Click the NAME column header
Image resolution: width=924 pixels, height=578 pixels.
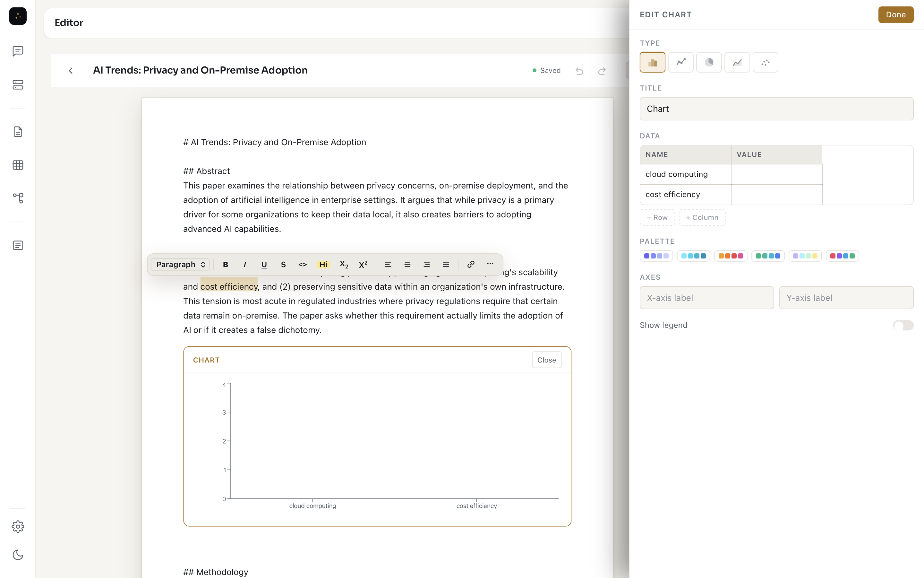pyautogui.click(x=685, y=155)
